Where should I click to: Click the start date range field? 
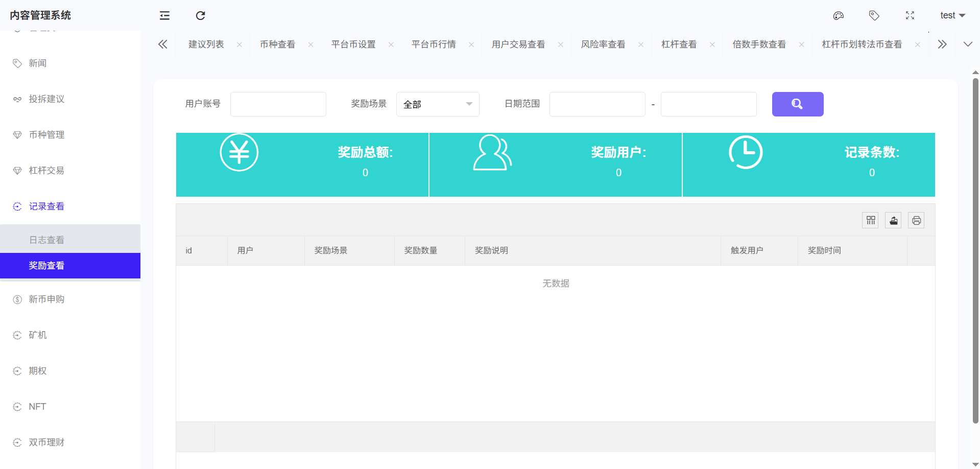point(597,104)
